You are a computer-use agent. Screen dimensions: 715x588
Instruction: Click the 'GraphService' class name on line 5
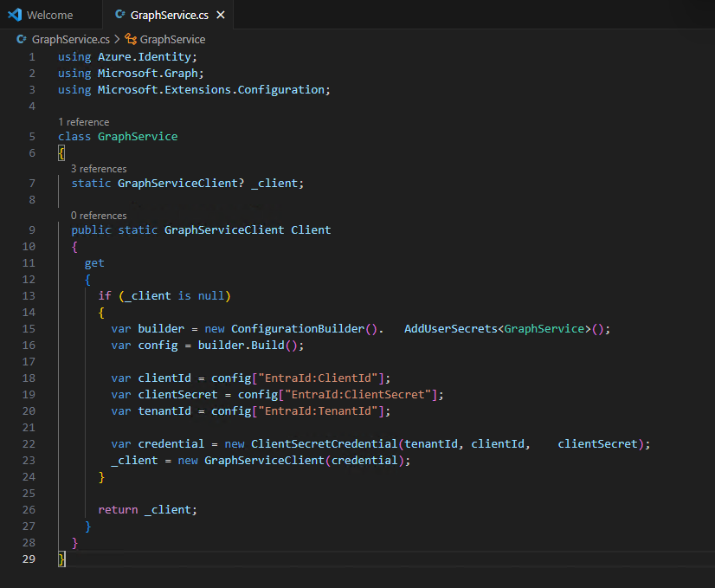coord(138,137)
